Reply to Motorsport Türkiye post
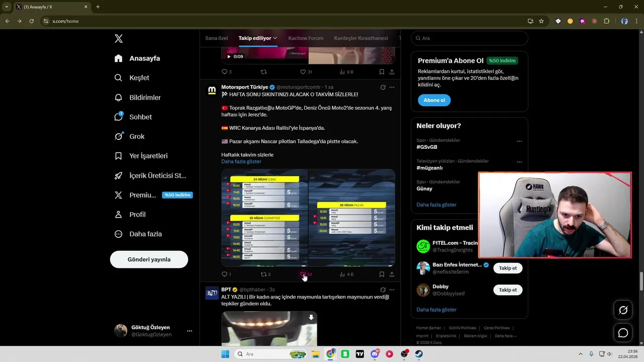 (226, 275)
